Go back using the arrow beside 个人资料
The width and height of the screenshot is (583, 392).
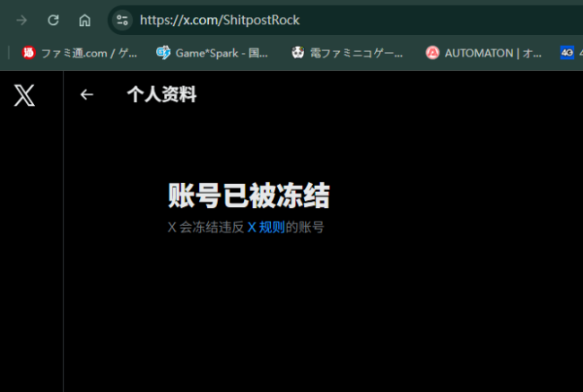pyautogui.click(x=87, y=94)
